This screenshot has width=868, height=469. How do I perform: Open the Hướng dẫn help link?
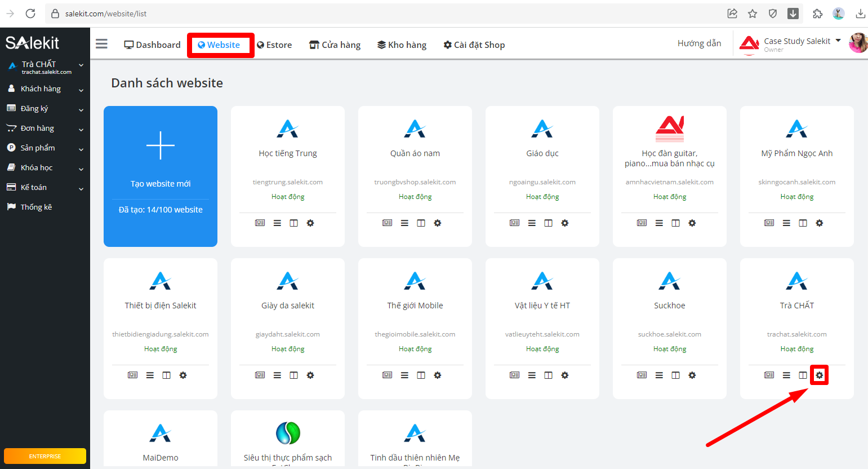coord(699,43)
